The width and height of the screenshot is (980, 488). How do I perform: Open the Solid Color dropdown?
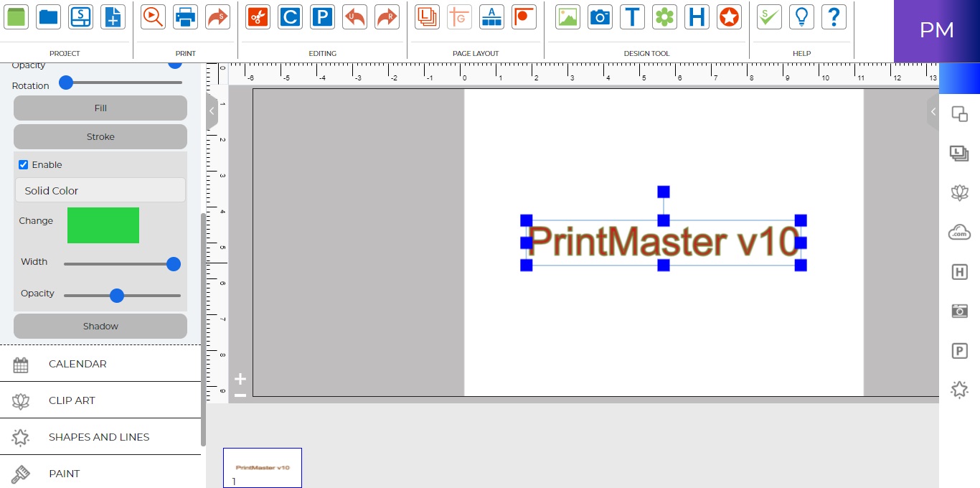[x=100, y=190]
